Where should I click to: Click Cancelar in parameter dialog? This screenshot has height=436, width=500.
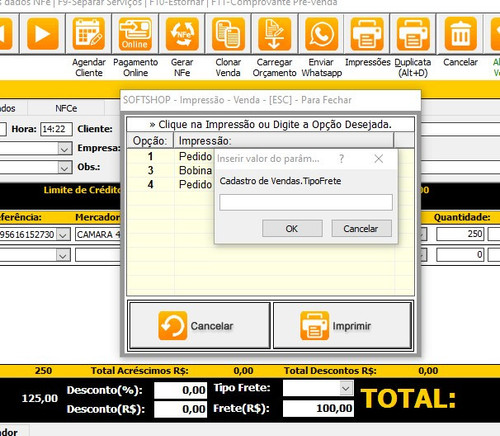point(361,229)
